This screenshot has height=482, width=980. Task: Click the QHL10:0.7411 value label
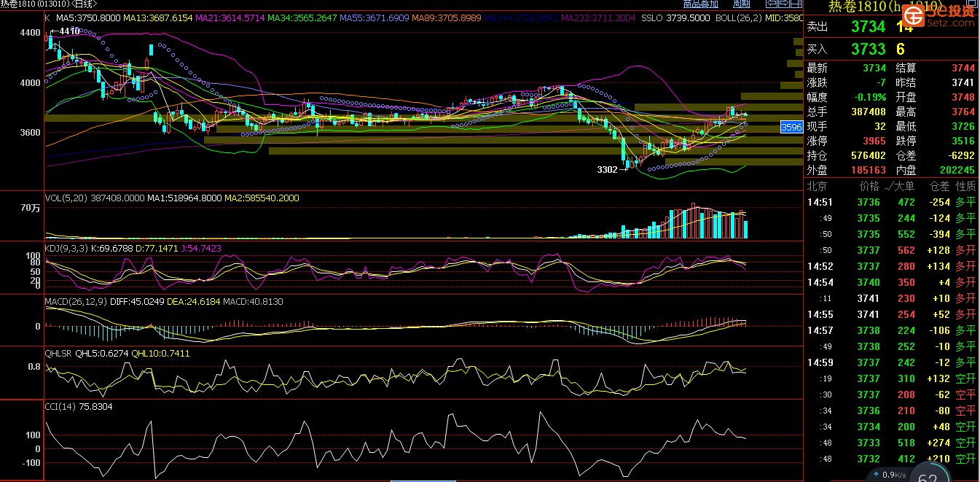(x=160, y=353)
